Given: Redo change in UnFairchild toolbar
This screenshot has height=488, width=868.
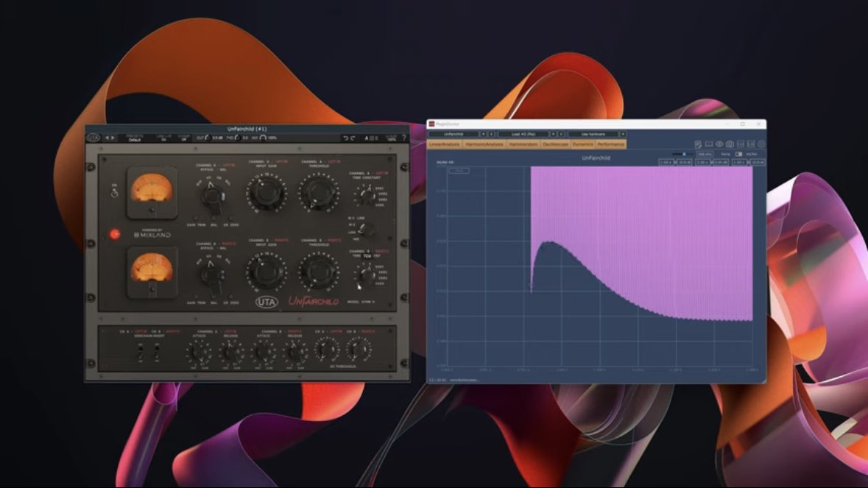Looking at the screenshot, I should [353, 138].
